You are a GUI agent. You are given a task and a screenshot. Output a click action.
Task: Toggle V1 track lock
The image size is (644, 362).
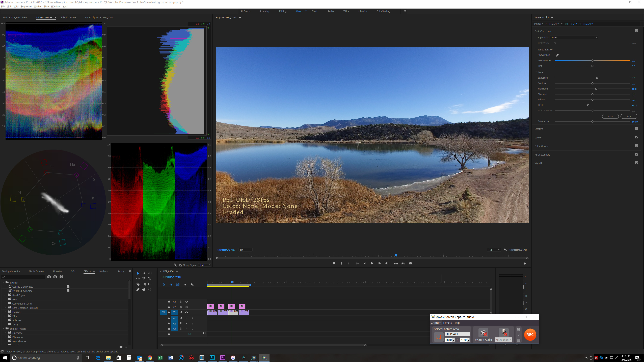pyautogui.click(x=169, y=312)
